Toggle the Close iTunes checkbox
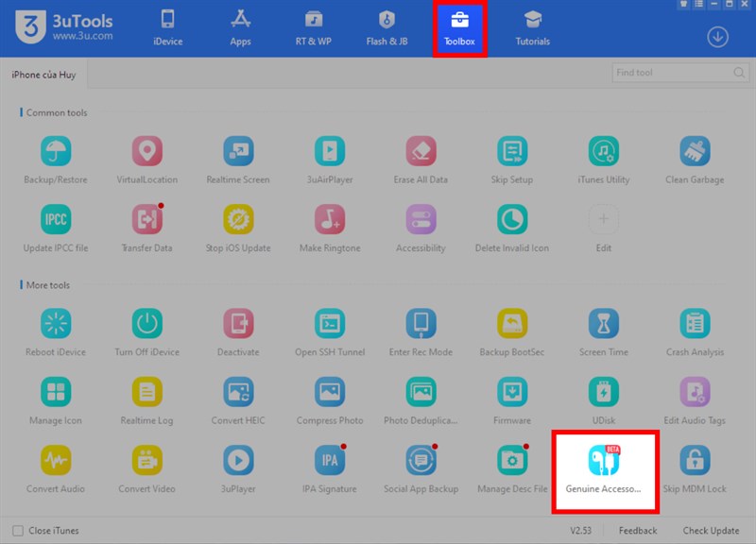Image resolution: width=756 pixels, height=544 pixels. click(18, 531)
